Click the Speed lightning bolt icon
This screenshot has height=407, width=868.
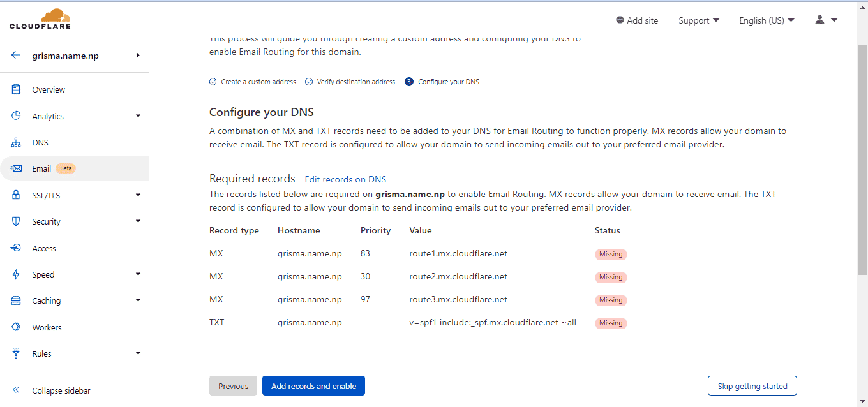16,274
